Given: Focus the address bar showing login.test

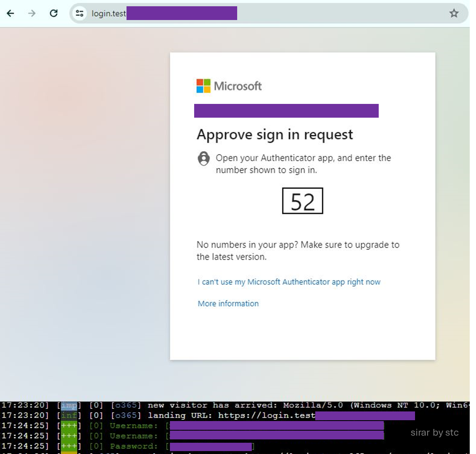Looking at the screenshot, I should 268,13.
